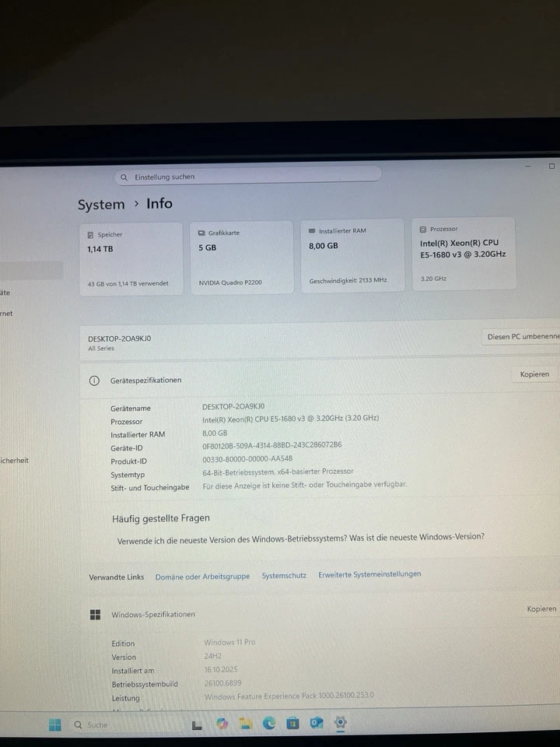Open the newest Windows version FAQ link

(x=300, y=538)
